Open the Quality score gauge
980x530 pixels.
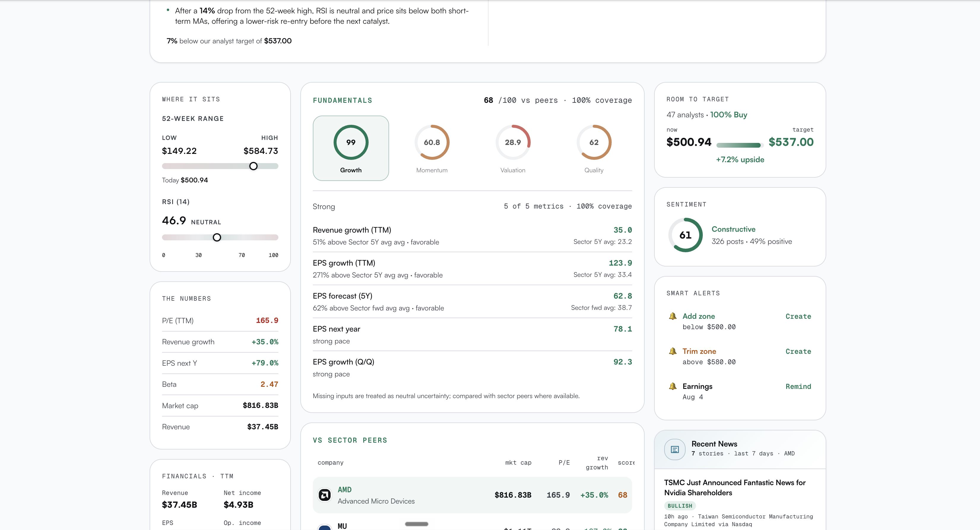[594, 148]
